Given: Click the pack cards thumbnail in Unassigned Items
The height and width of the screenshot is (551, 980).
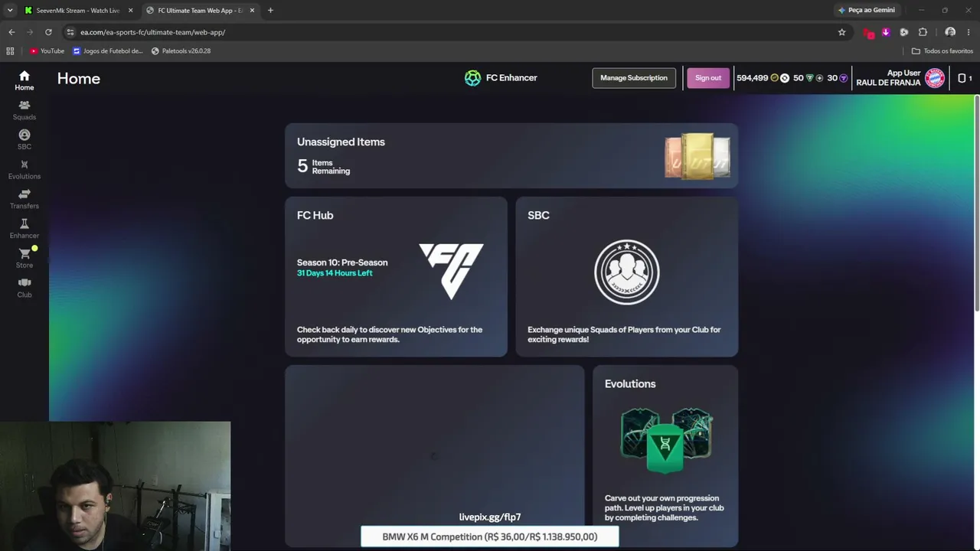Looking at the screenshot, I should 697,156.
